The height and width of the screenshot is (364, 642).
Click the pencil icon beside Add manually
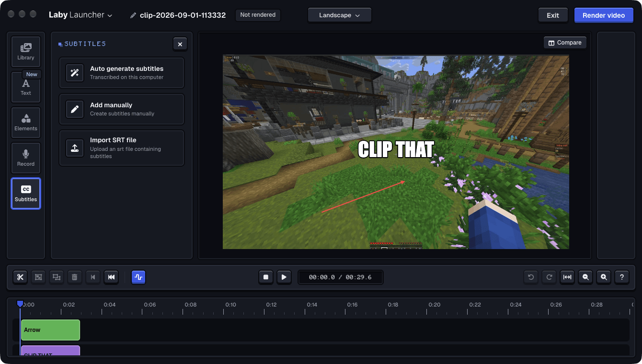pyautogui.click(x=75, y=109)
